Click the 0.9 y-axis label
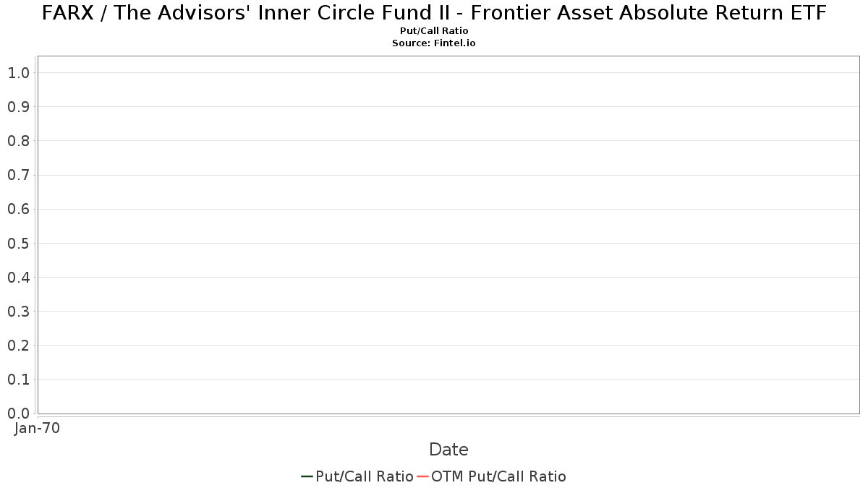 (x=18, y=107)
